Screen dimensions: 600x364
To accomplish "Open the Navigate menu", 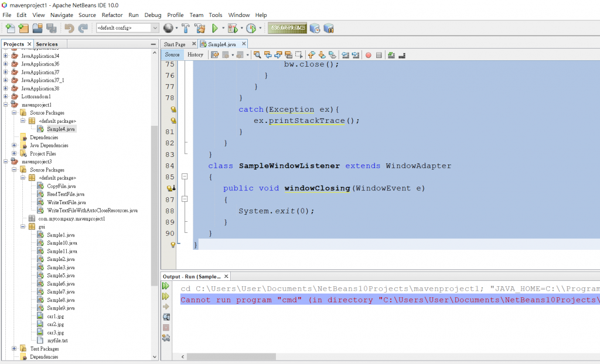I will (62, 15).
